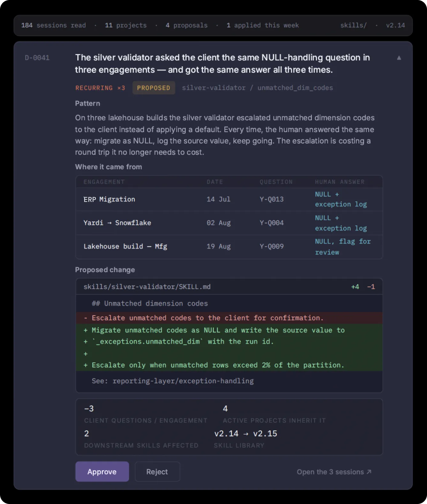Collapse the D-0041 proposal card
This screenshot has height=504, width=427.
click(399, 58)
